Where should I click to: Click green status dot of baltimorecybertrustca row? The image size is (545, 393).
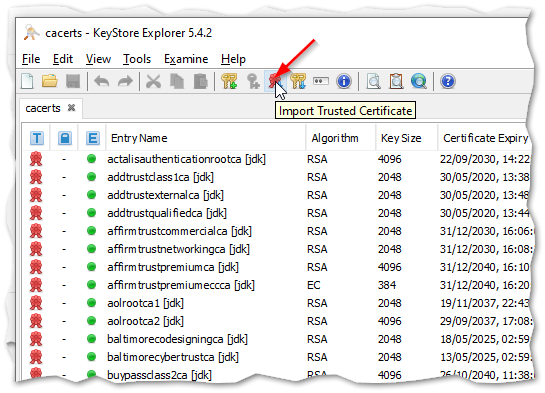click(91, 357)
